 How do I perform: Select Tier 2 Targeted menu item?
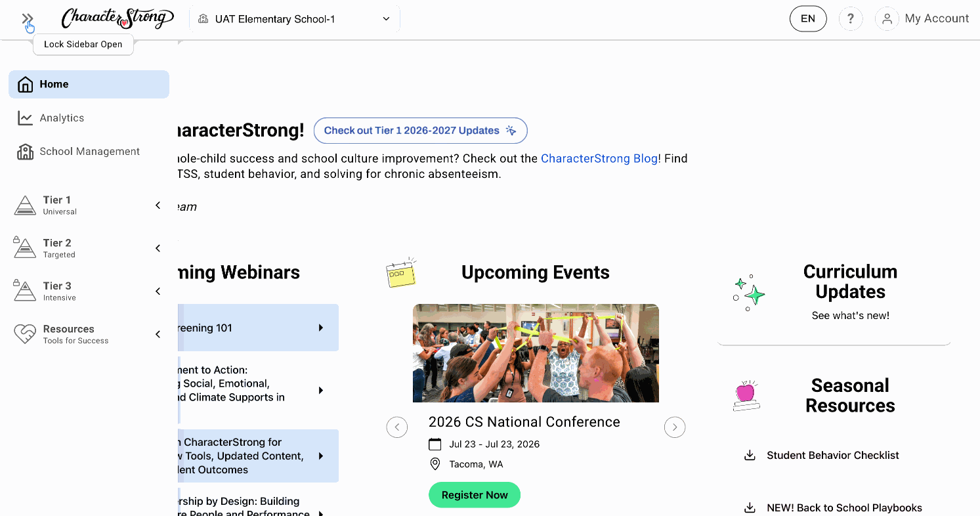coord(89,248)
